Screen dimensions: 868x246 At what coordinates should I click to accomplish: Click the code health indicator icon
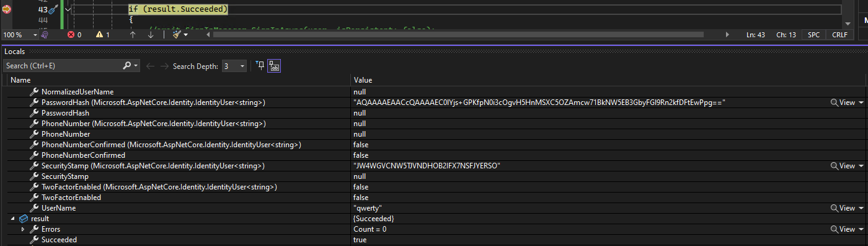point(45,35)
